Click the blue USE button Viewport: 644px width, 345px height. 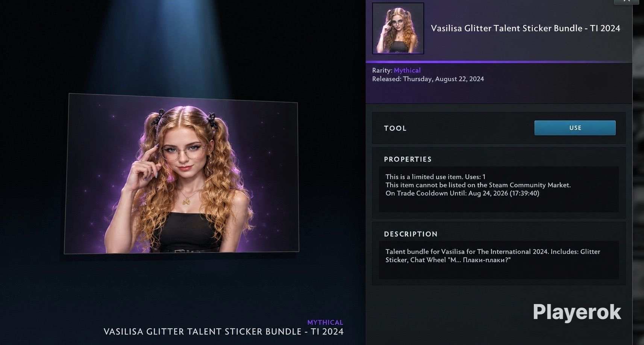click(575, 128)
